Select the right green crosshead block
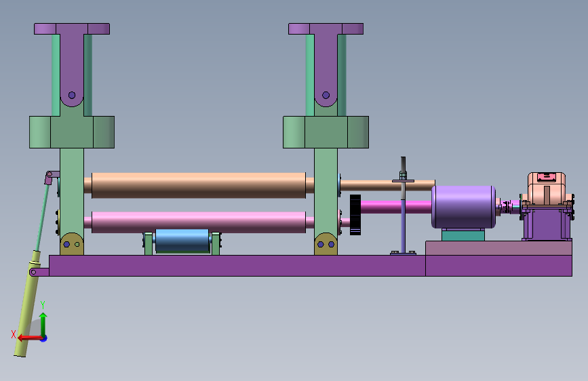 coord(326,132)
